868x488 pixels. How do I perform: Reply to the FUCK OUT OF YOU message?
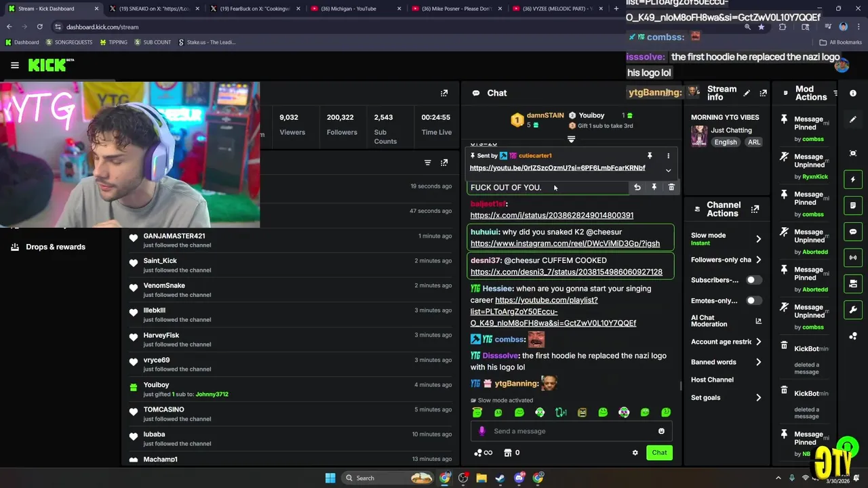click(x=637, y=187)
